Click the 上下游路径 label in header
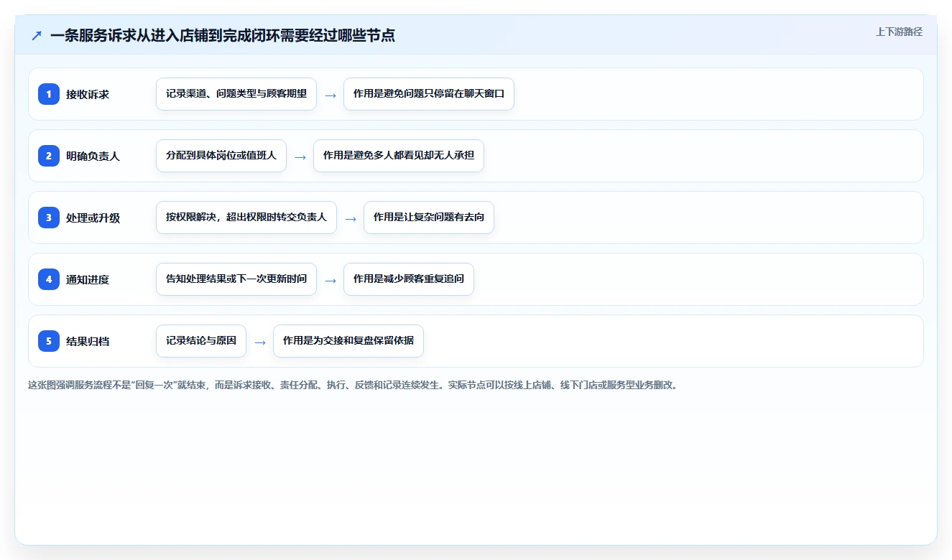The image size is (952, 560). [899, 32]
